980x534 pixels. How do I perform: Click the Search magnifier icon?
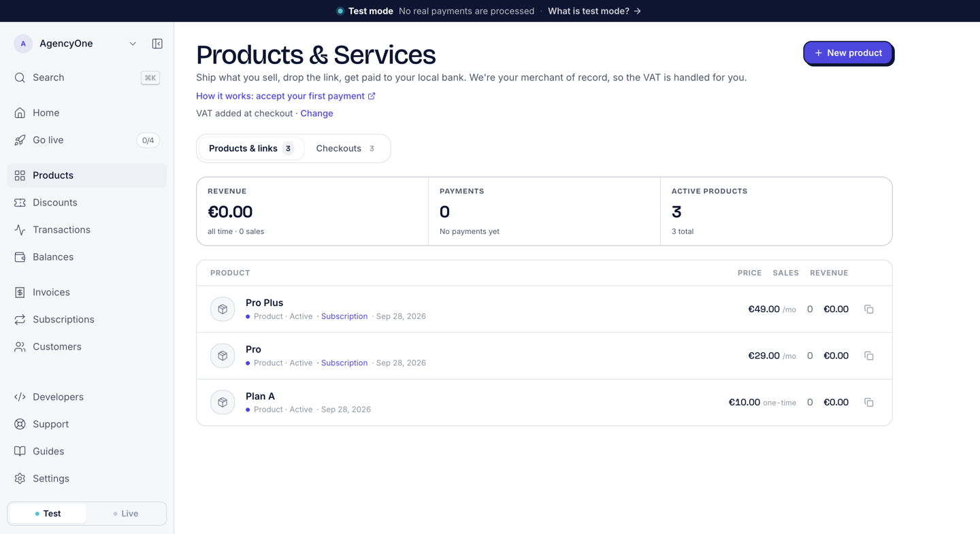coord(20,78)
